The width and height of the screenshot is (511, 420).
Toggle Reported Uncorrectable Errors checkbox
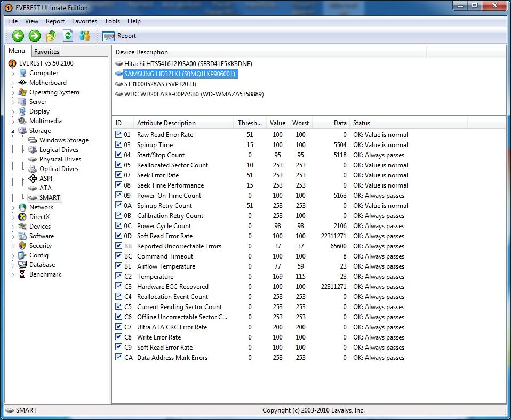(x=118, y=246)
